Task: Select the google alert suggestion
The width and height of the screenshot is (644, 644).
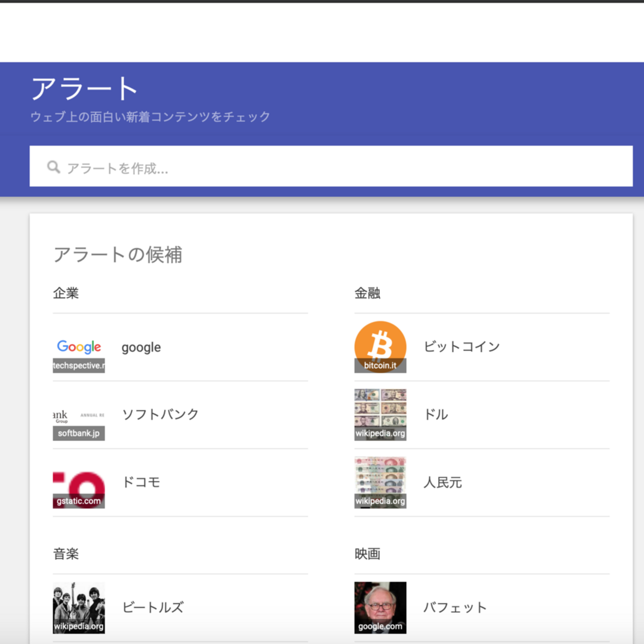Action: (141, 347)
